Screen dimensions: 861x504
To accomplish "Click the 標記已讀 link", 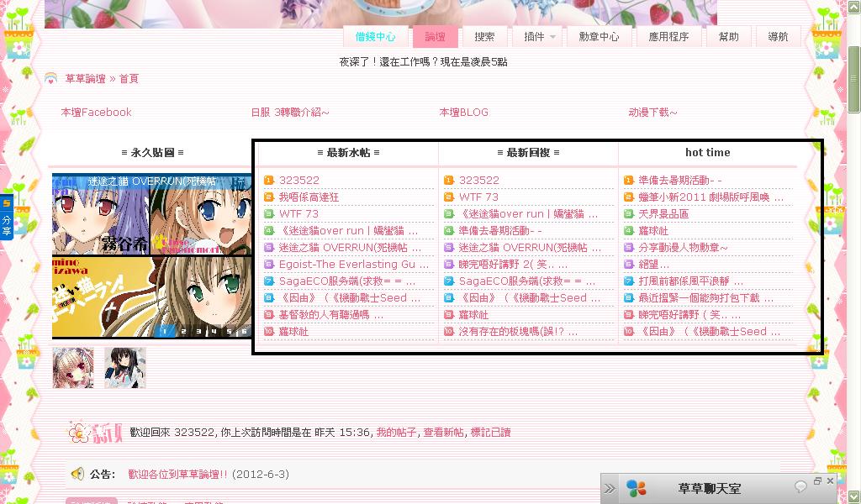I will pos(491,433).
